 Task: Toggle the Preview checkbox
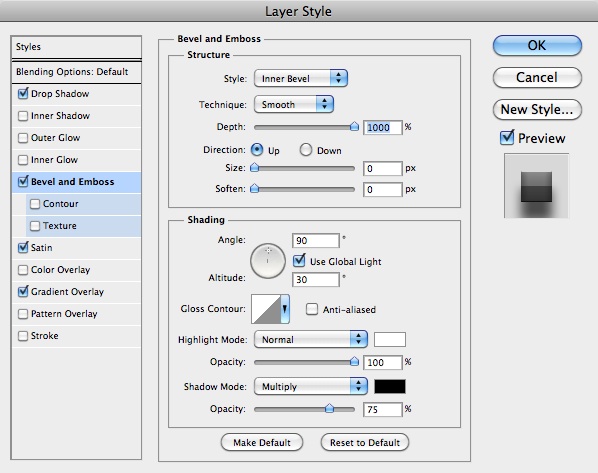507,137
